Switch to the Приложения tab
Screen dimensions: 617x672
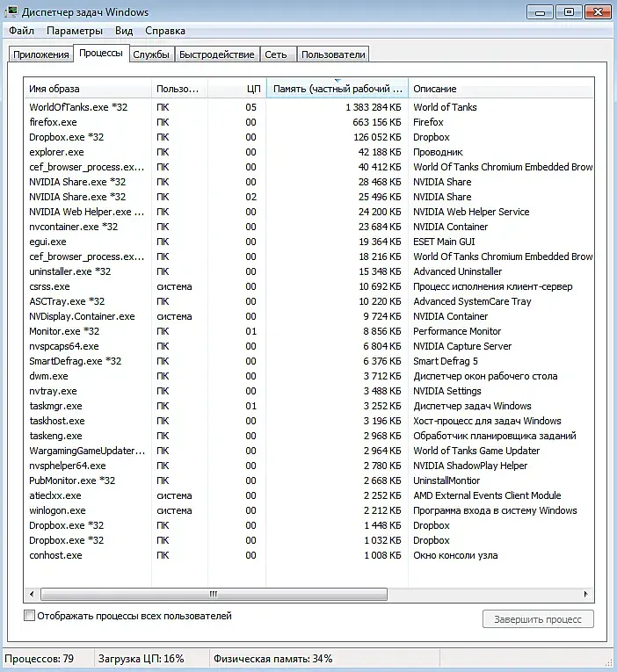(x=40, y=54)
